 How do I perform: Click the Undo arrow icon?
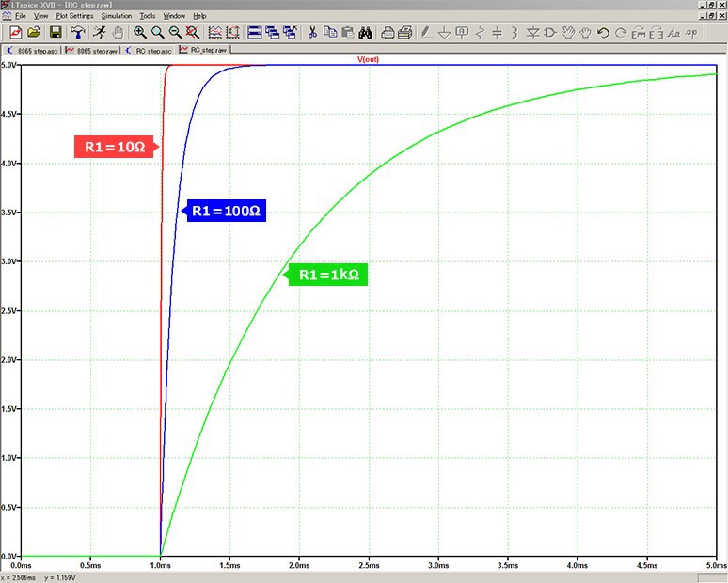[603, 33]
